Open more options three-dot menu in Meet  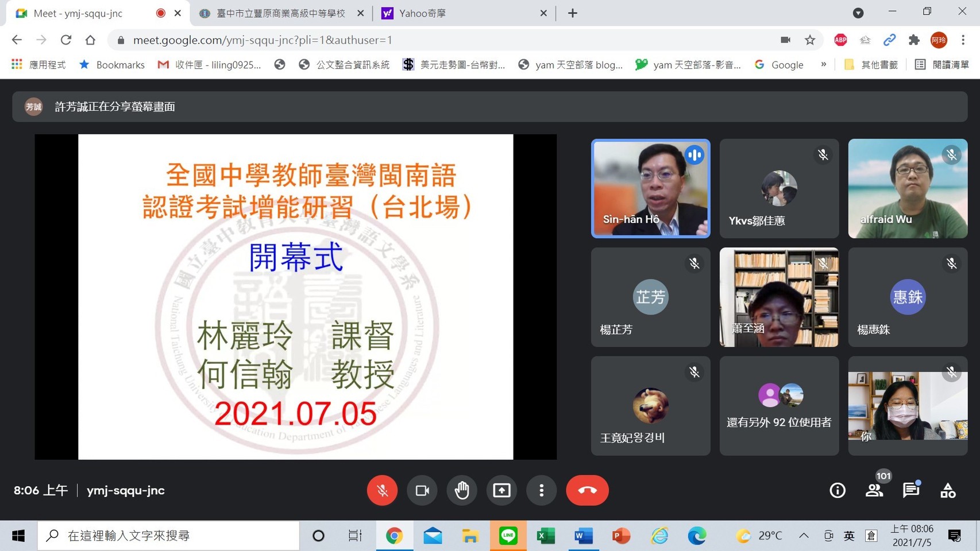tap(541, 490)
